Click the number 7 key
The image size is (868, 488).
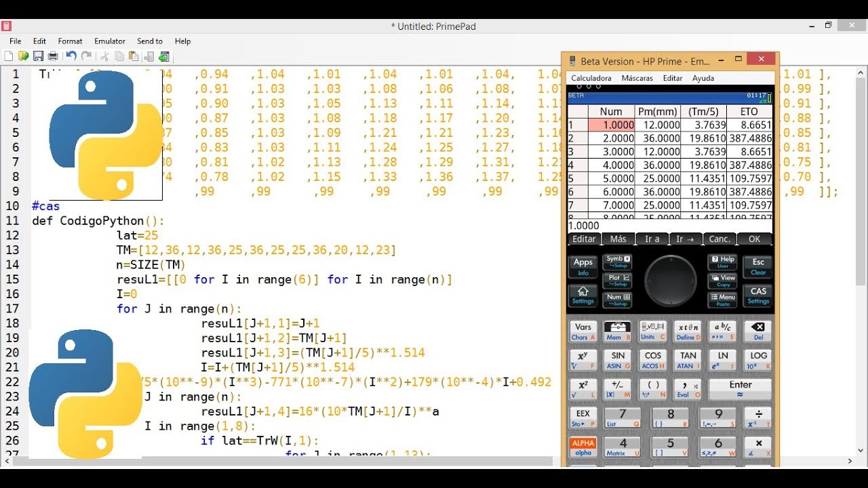[622, 417]
